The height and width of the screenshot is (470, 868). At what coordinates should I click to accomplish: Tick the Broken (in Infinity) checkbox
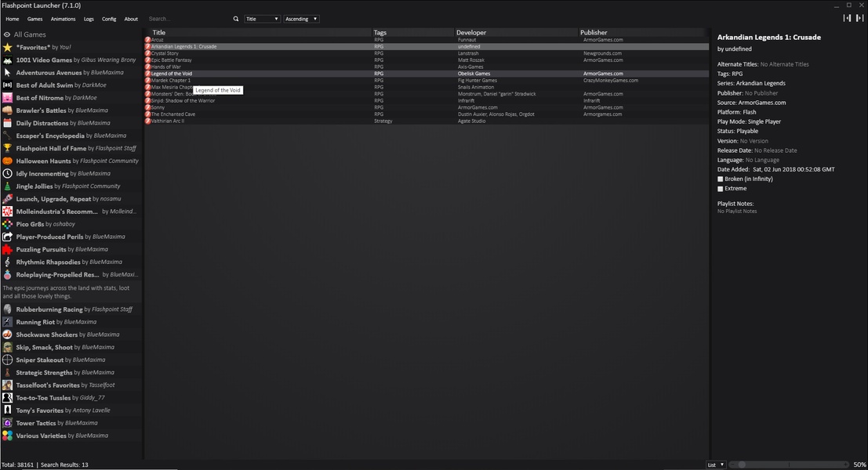(x=720, y=179)
